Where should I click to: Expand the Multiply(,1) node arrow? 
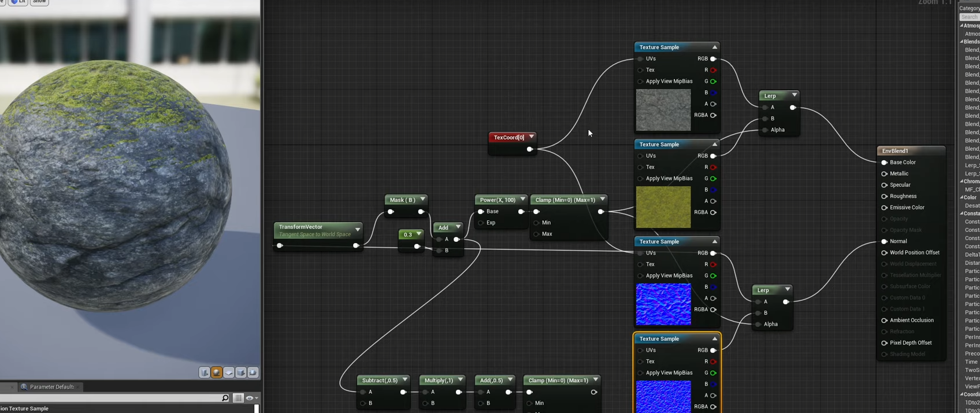point(460,380)
